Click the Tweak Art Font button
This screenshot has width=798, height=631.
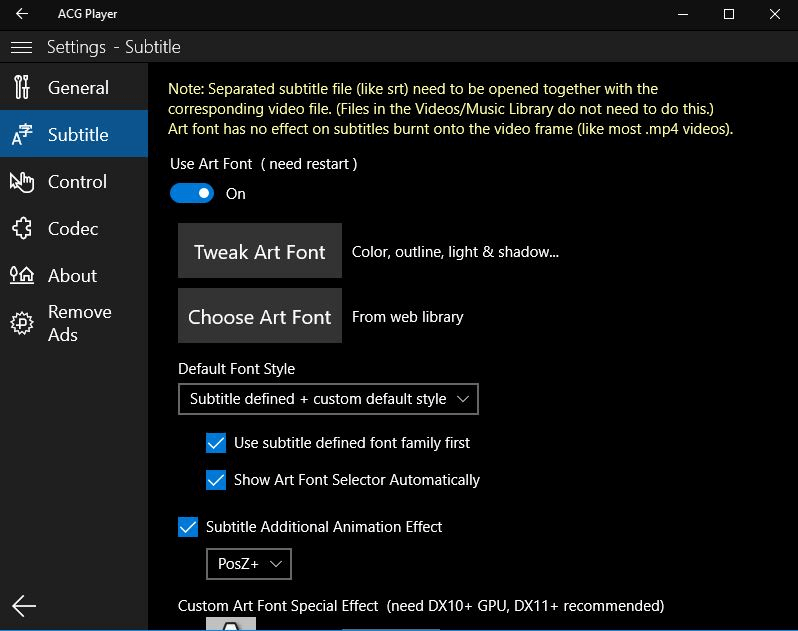[x=260, y=251]
